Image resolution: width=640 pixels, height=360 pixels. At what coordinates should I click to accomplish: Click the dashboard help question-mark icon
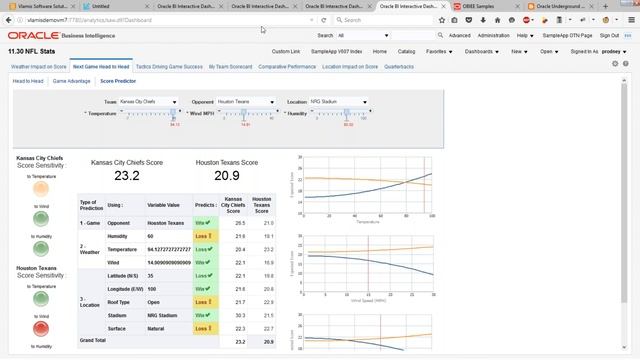point(625,64)
